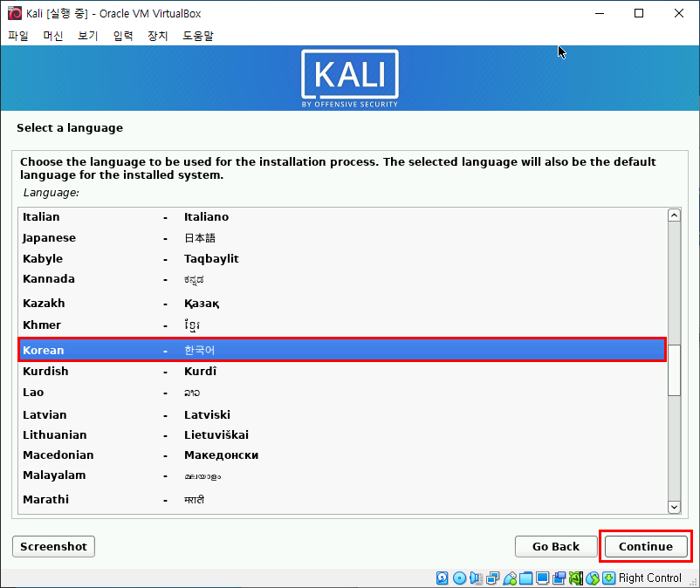Select the highlighted Korean language row
This screenshot has height=588, width=700.
click(342, 350)
